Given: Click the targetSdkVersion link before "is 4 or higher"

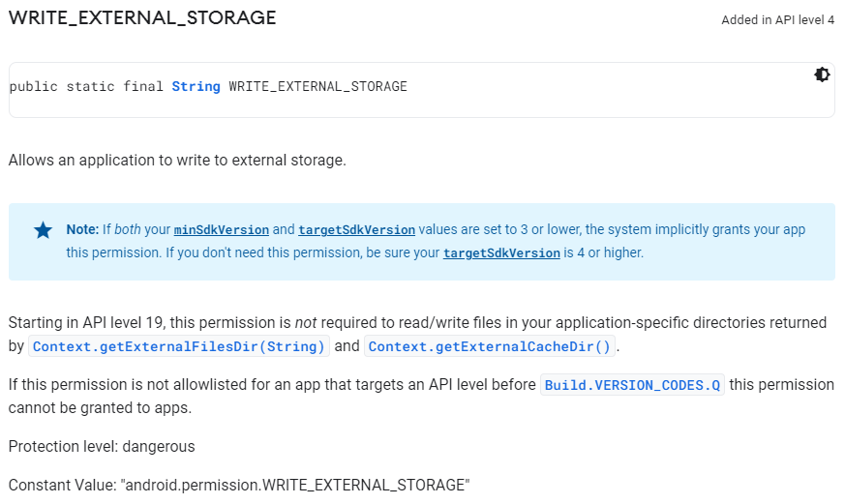Looking at the screenshot, I should pyautogui.click(x=501, y=253).
